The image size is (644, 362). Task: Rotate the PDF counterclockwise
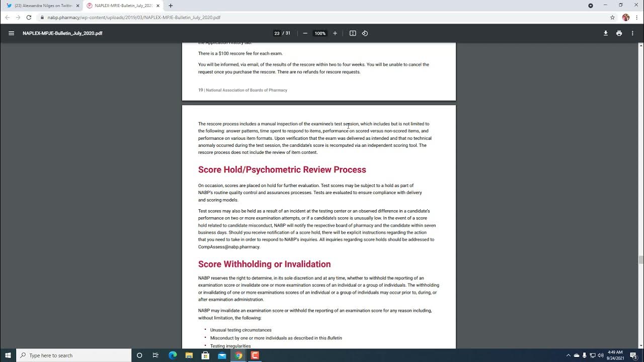click(365, 33)
